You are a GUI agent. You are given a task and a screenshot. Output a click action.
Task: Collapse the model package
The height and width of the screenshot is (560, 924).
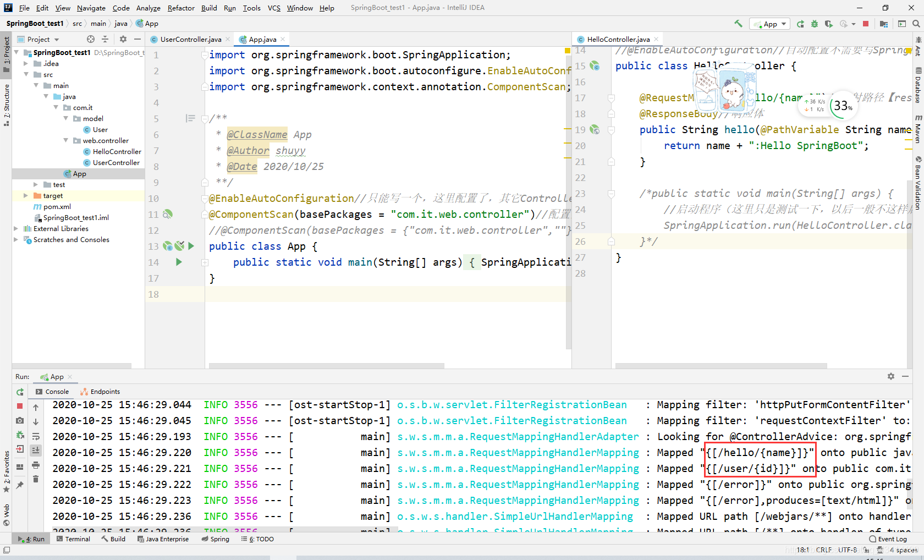[x=65, y=118]
